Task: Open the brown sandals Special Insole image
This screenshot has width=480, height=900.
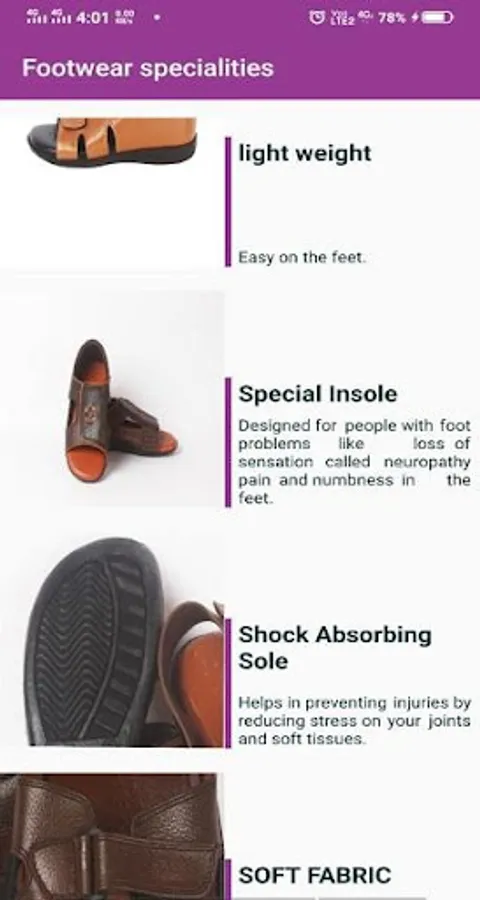Action: [x=113, y=399]
